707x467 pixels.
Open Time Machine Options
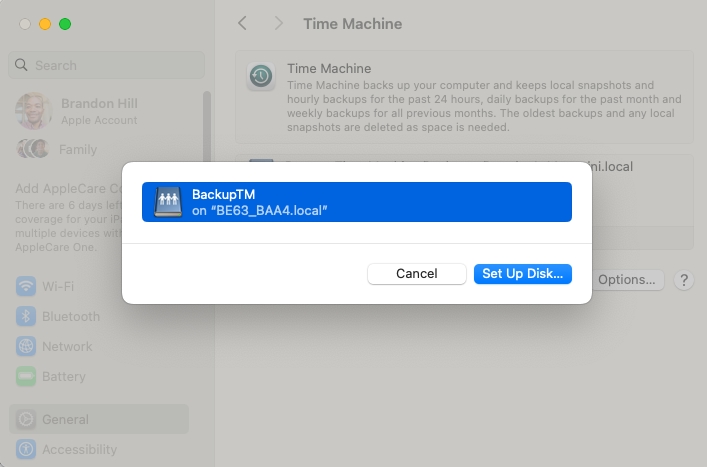click(627, 280)
